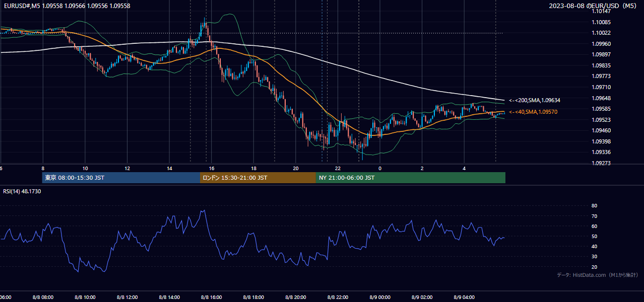The height and width of the screenshot is (302, 644).
Task: Click price axis value 1.10147
Action: 601,11
